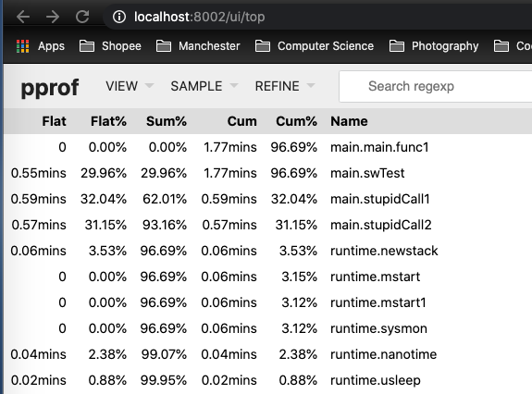Sort table by Flat column header
Image resolution: width=532 pixels, height=394 pixels.
tap(54, 121)
